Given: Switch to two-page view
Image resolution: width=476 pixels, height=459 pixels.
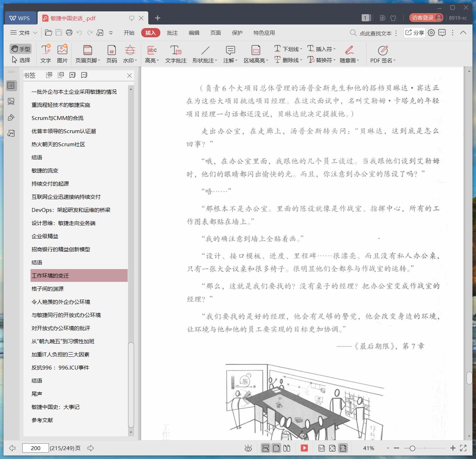Looking at the screenshot, I should click(x=287, y=448).
